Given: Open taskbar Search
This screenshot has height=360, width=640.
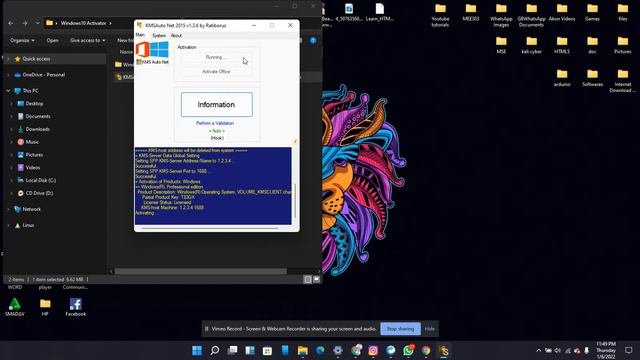Looking at the screenshot, I should coord(215,351).
